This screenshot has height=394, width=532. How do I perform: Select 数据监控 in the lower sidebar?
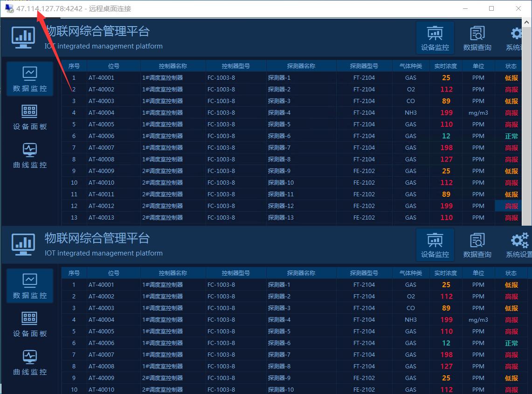tap(30, 285)
